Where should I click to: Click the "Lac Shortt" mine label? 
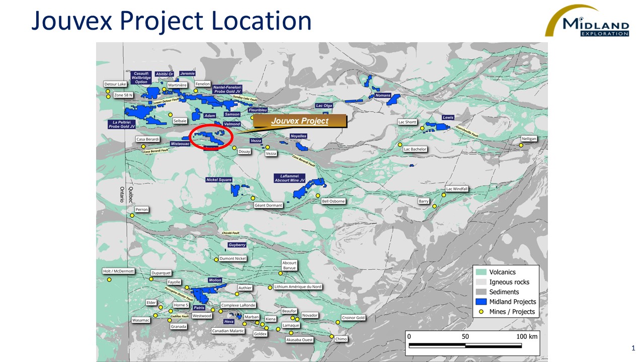click(x=408, y=122)
